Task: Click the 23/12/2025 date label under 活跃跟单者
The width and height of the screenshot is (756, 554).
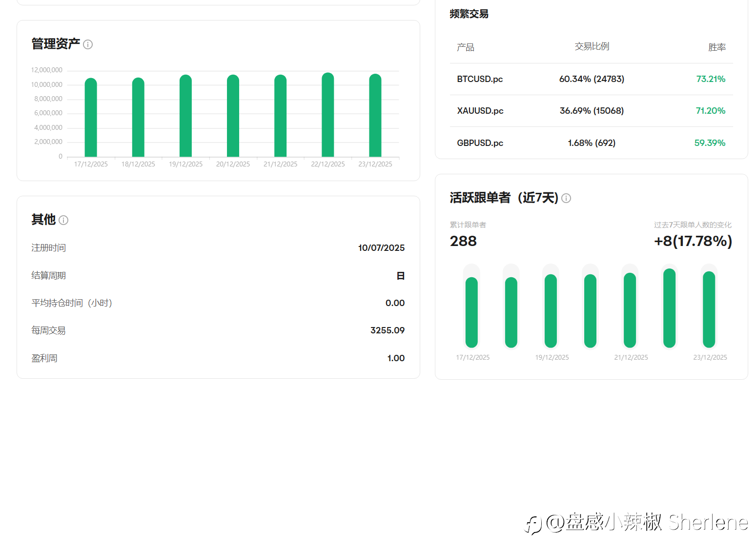Action: 710,358
